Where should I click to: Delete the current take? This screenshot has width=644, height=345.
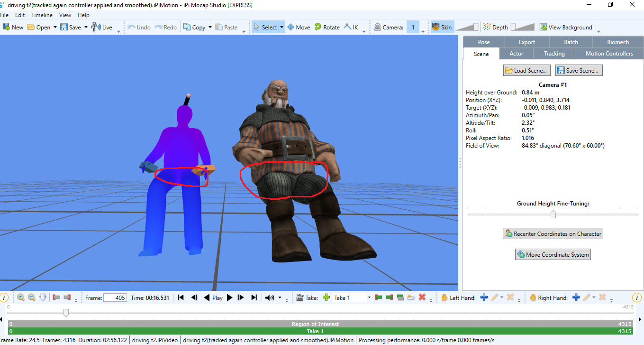[422, 298]
